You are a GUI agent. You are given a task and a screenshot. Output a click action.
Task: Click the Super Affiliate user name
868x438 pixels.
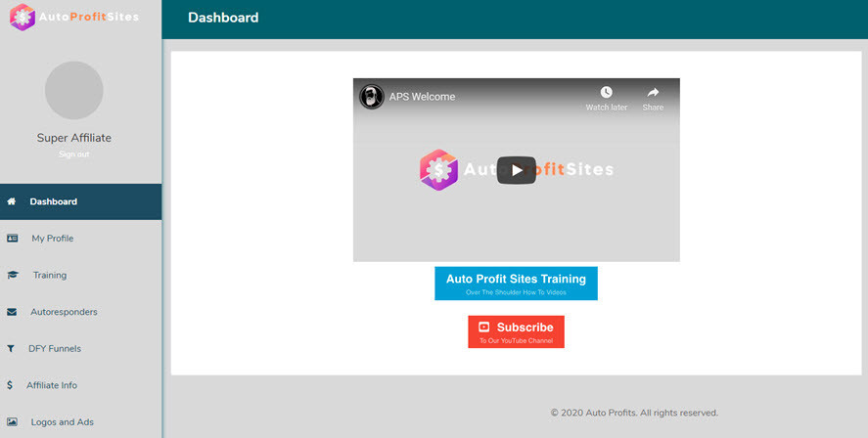(x=74, y=138)
